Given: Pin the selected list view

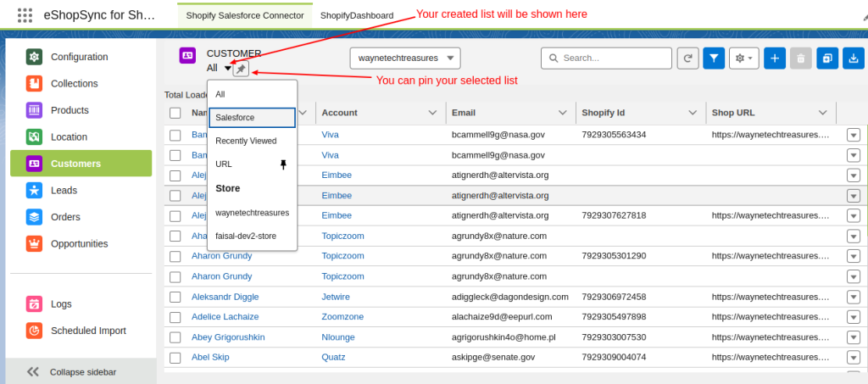Looking at the screenshot, I should coord(242,69).
